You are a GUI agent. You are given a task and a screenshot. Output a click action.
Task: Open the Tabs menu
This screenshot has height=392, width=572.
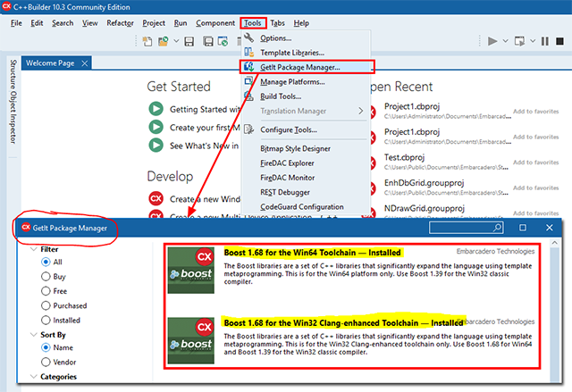[277, 23]
